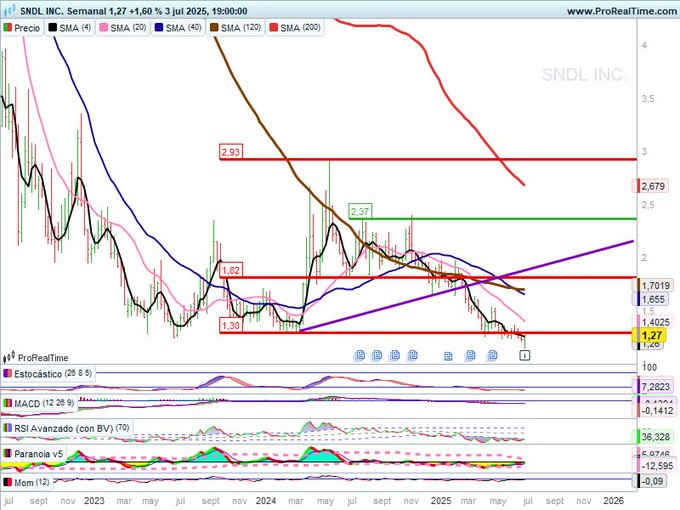The height and width of the screenshot is (510, 680).
Task: Select the purple ascending trendline
Action: tap(466, 286)
